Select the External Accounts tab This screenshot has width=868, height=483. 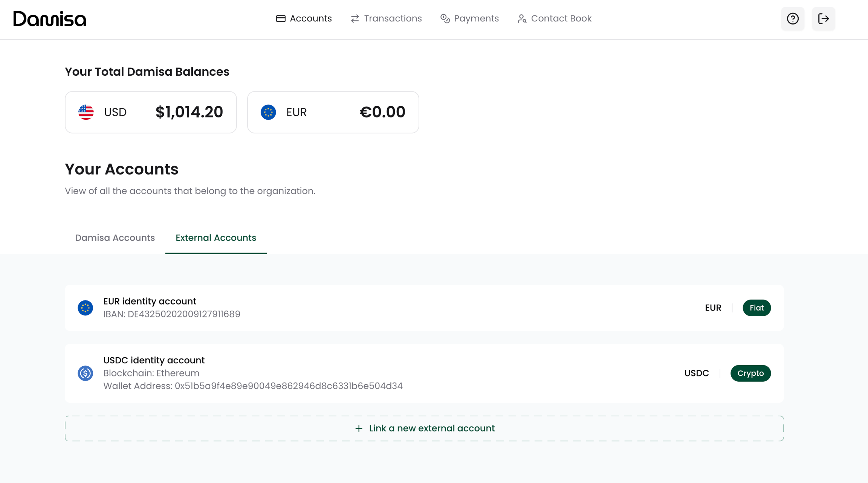(216, 238)
